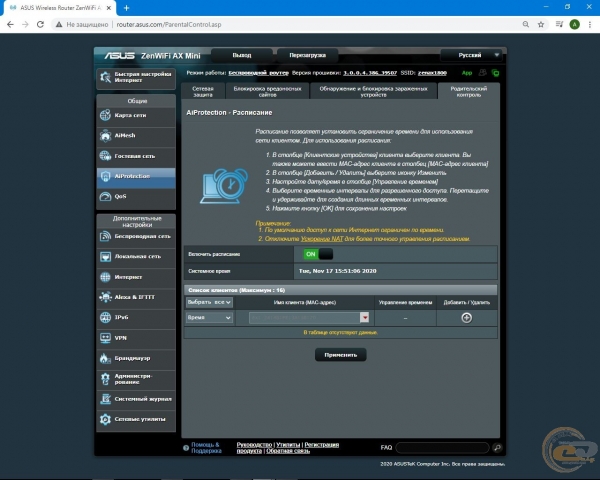Viewport: 600px width, 480px height.
Task: Click the Перезагрузка reboot button
Action: point(308,55)
